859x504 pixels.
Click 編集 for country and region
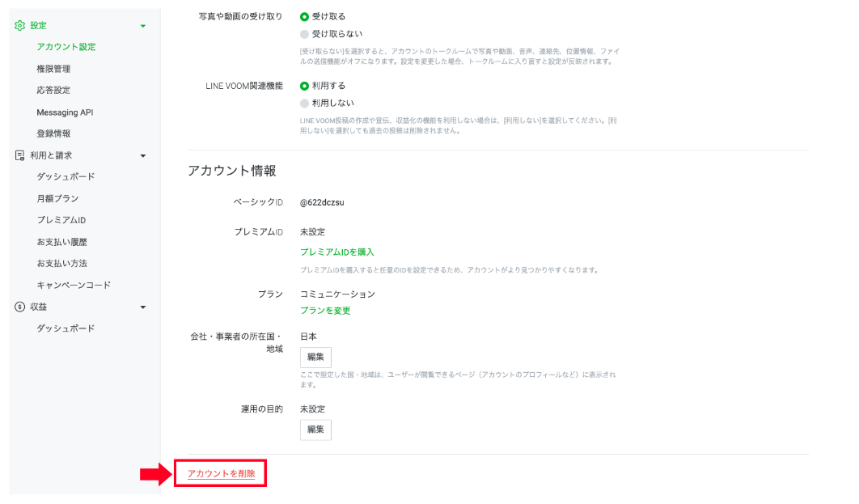pyautogui.click(x=315, y=357)
